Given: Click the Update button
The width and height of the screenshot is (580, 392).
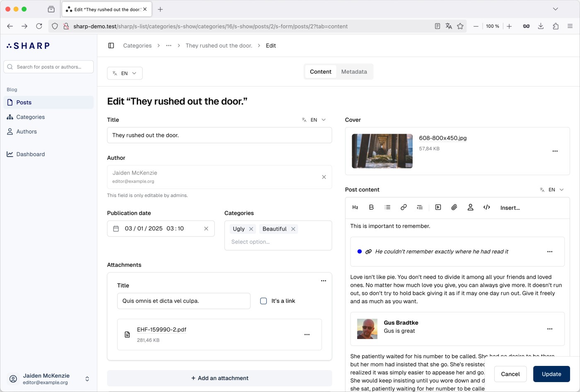Looking at the screenshot, I should 551,374.
